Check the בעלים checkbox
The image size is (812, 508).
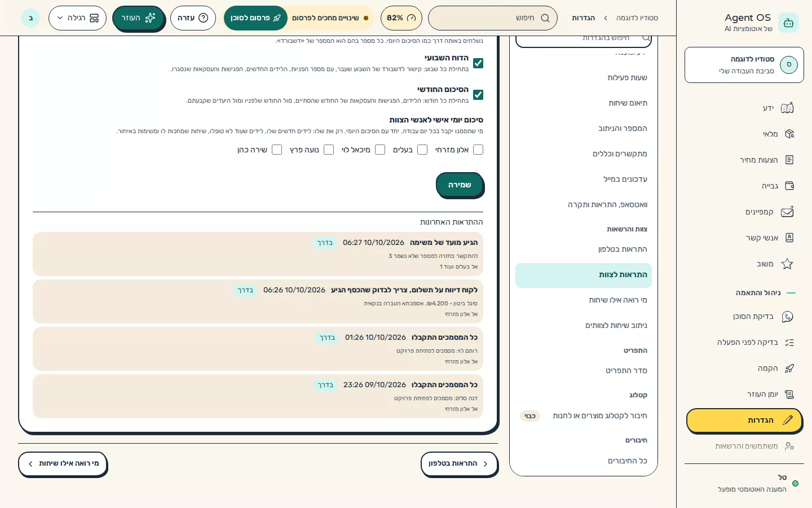[x=422, y=150]
